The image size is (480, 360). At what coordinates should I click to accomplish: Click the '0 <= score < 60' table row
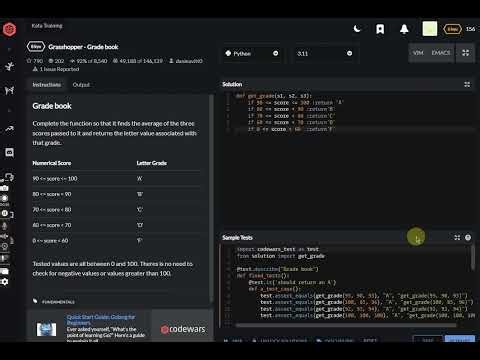click(117, 241)
